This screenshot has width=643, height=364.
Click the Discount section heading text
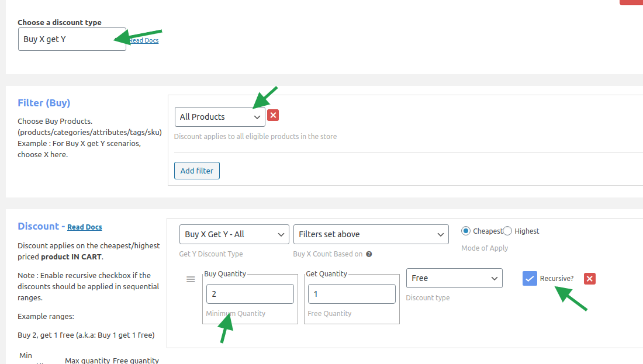[x=38, y=226]
